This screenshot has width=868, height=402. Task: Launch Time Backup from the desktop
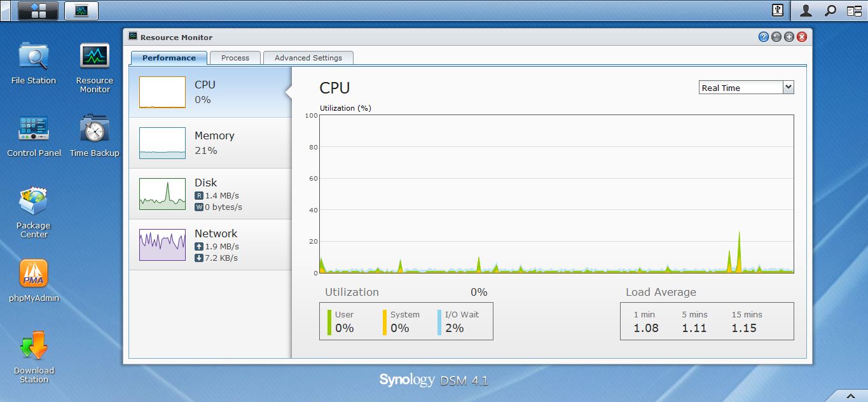pos(94,129)
